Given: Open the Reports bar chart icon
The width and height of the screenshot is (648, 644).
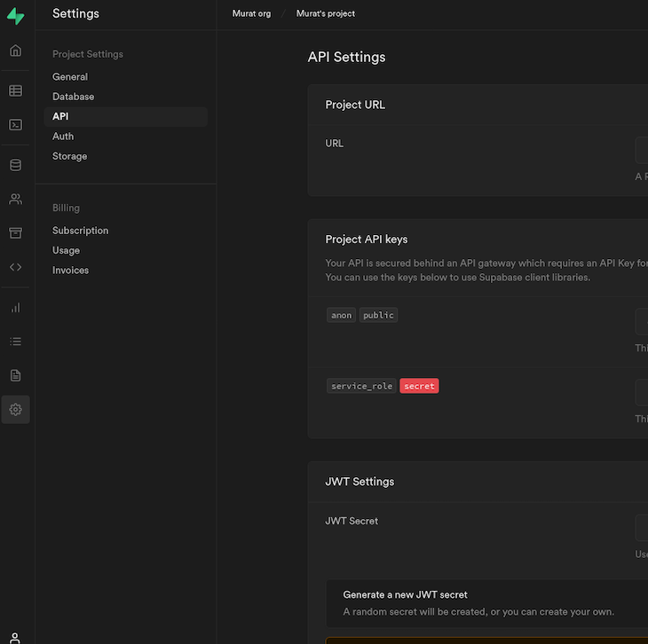Looking at the screenshot, I should point(15,308).
